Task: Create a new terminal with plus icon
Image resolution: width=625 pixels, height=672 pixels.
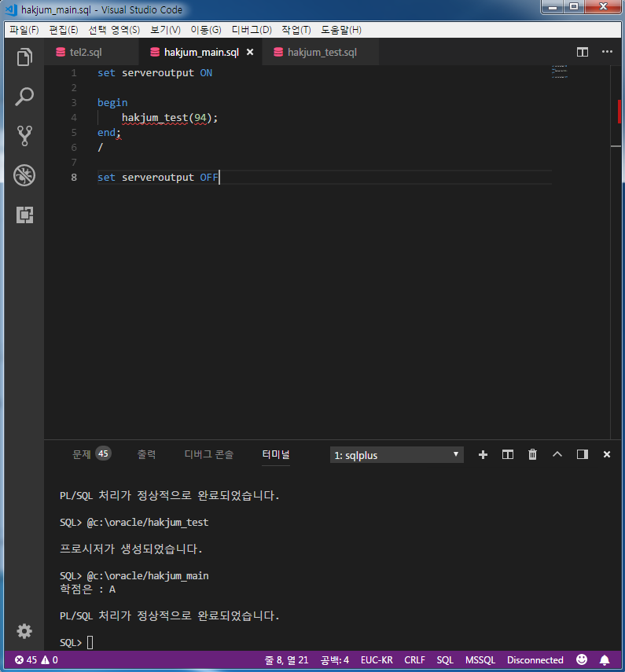Action: [483, 455]
